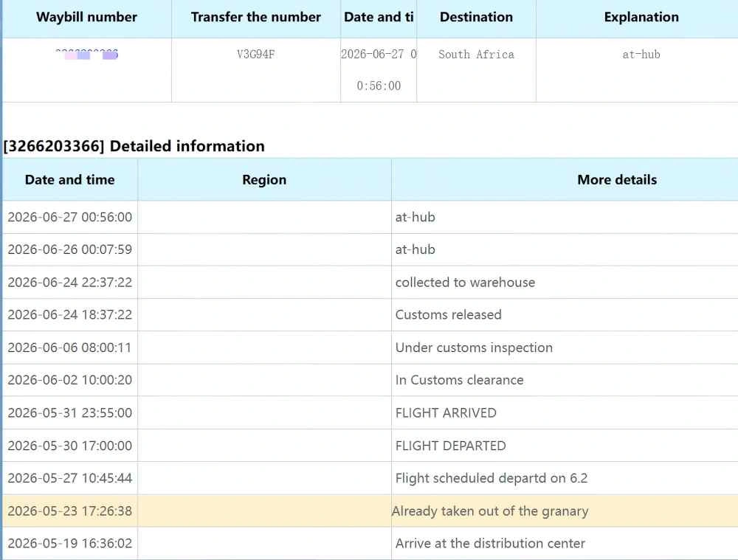Select Flight scheduled departd on 6.2 entry

pos(492,478)
